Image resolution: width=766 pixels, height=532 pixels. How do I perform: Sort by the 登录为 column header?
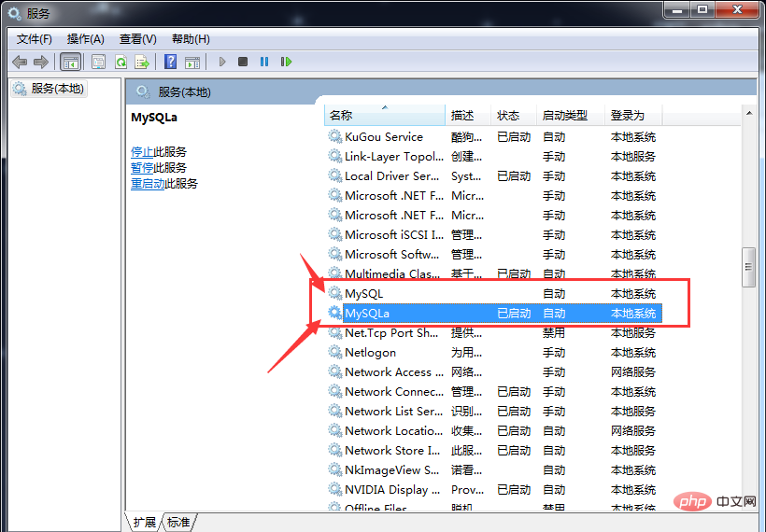click(x=633, y=115)
